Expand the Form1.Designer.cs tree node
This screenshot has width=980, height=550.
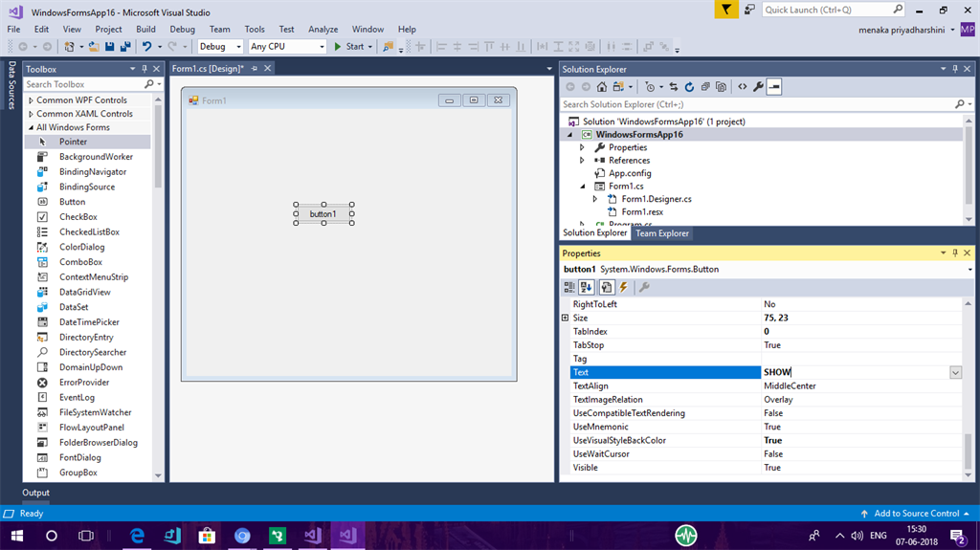[x=595, y=199]
